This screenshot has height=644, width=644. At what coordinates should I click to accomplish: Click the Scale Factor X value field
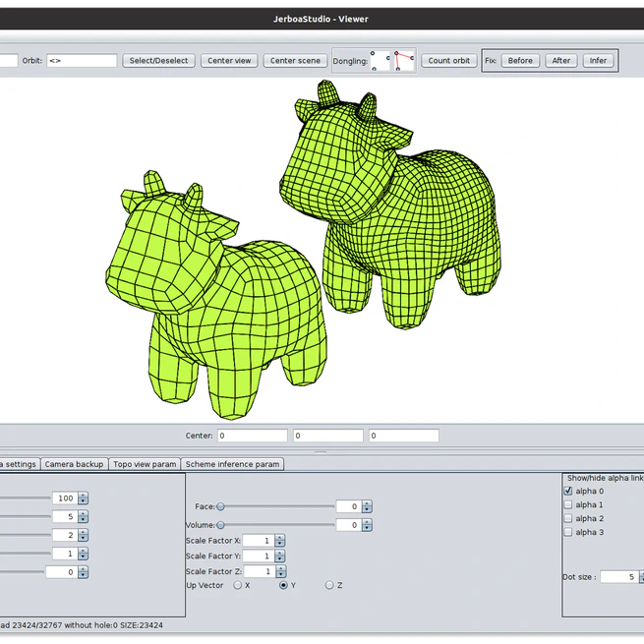pyautogui.click(x=259, y=541)
